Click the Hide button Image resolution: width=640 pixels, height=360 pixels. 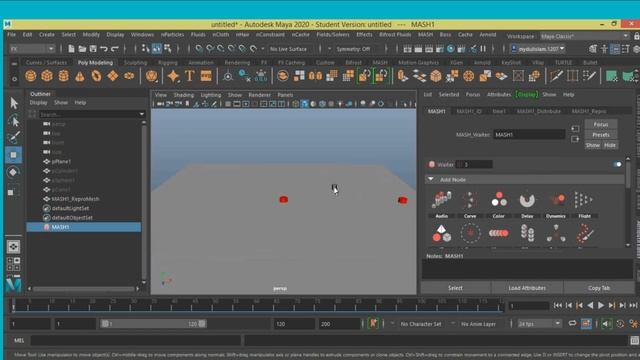[610, 145]
